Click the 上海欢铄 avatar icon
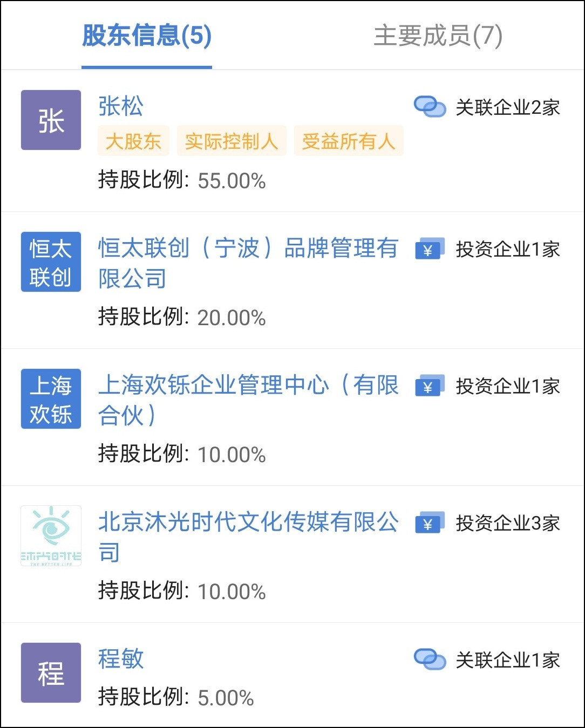The image size is (585, 728). point(51,399)
